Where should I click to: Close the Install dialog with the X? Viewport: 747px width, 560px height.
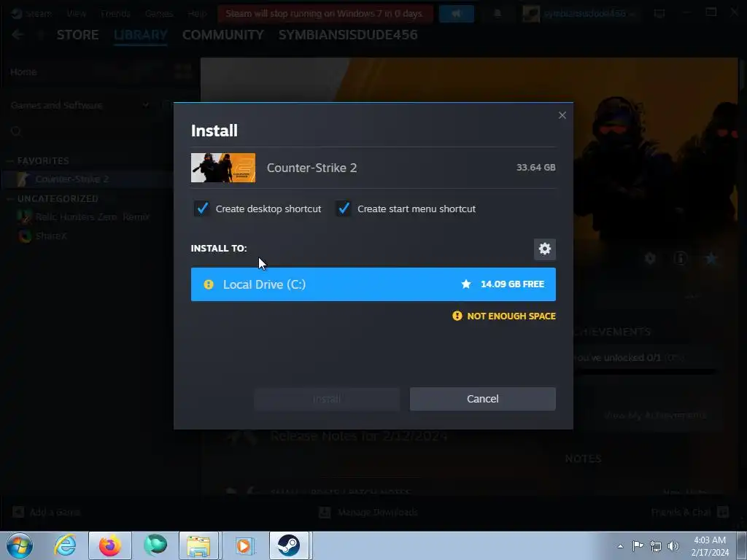pyautogui.click(x=562, y=115)
